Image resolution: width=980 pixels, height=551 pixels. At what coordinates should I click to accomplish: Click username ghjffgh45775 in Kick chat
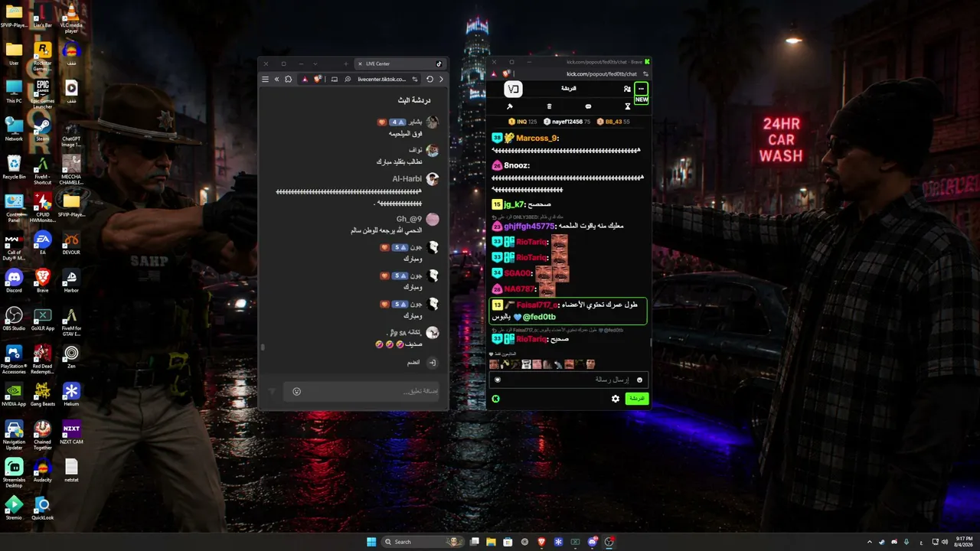(528, 227)
